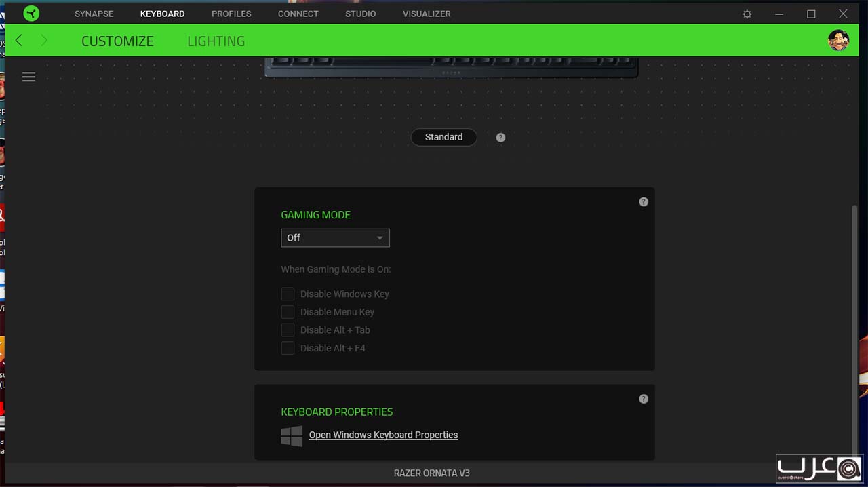Open the Lighting subtab

coord(216,41)
